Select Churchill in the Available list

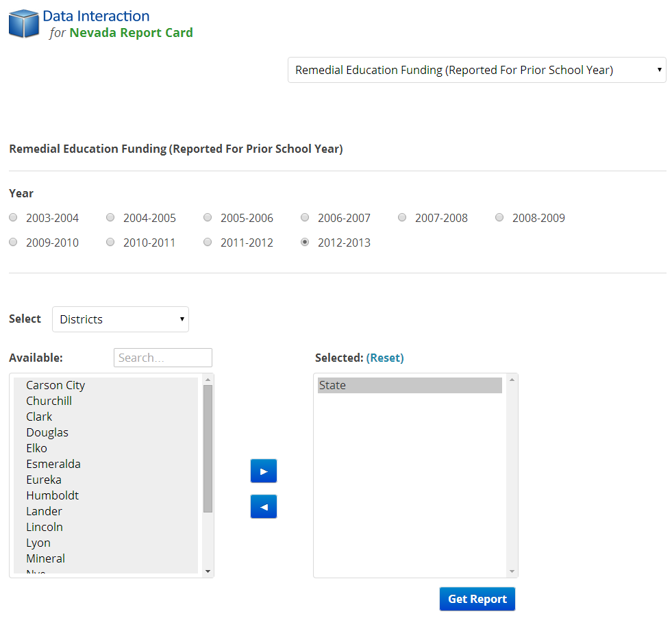coord(106,401)
